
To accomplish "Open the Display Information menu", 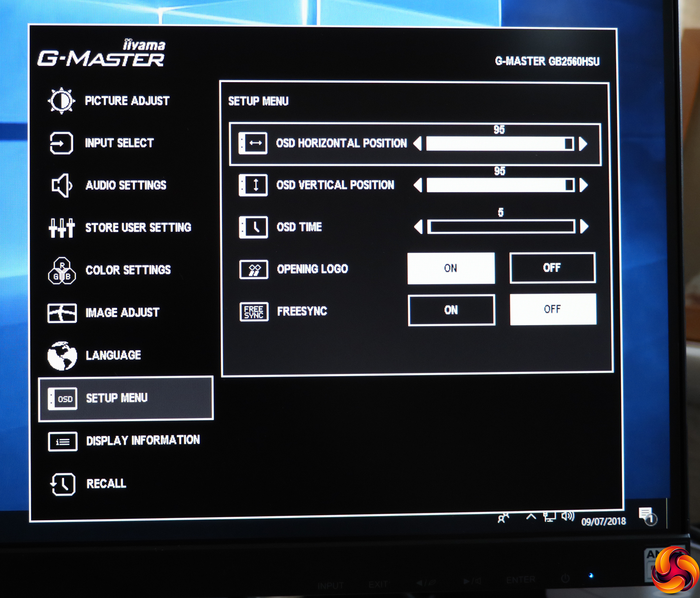I will coord(143,441).
